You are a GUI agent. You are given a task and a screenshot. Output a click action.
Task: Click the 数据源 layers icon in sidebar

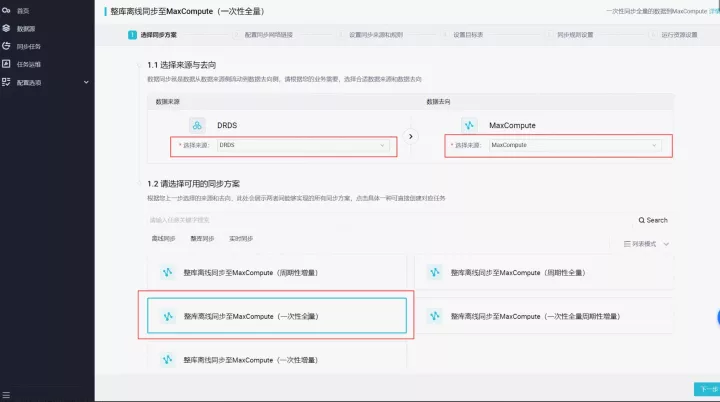pos(6,28)
